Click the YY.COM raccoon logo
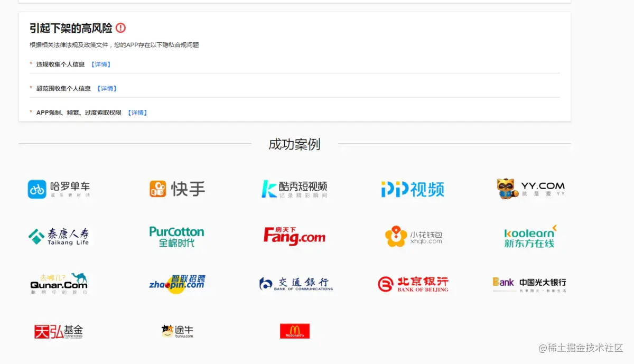 point(530,189)
